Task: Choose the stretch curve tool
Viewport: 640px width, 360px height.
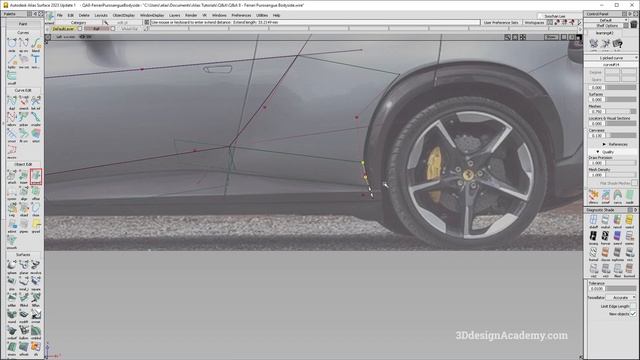Action: click(12, 135)
